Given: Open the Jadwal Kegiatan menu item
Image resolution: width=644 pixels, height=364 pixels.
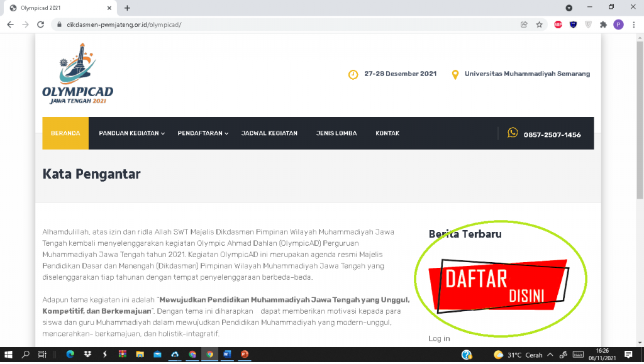Looking at the screenshot, I should coord(269,133).
